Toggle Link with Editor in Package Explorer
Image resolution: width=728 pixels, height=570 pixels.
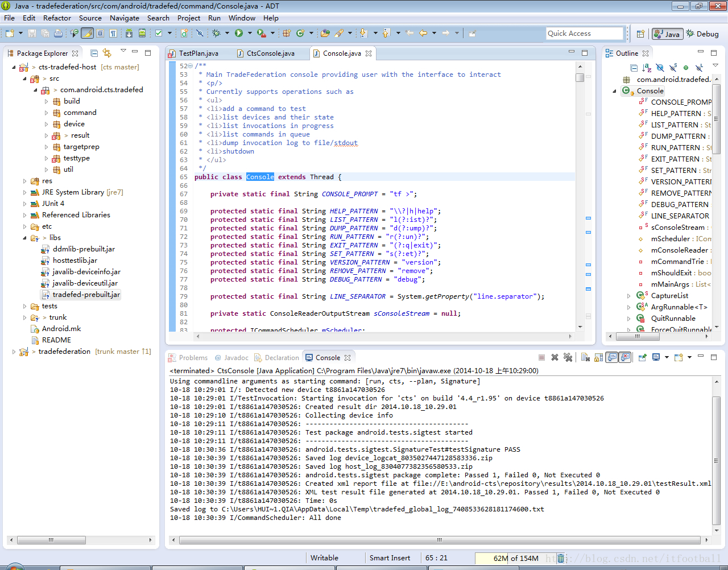pyautogui.click(x=107, y=53)
